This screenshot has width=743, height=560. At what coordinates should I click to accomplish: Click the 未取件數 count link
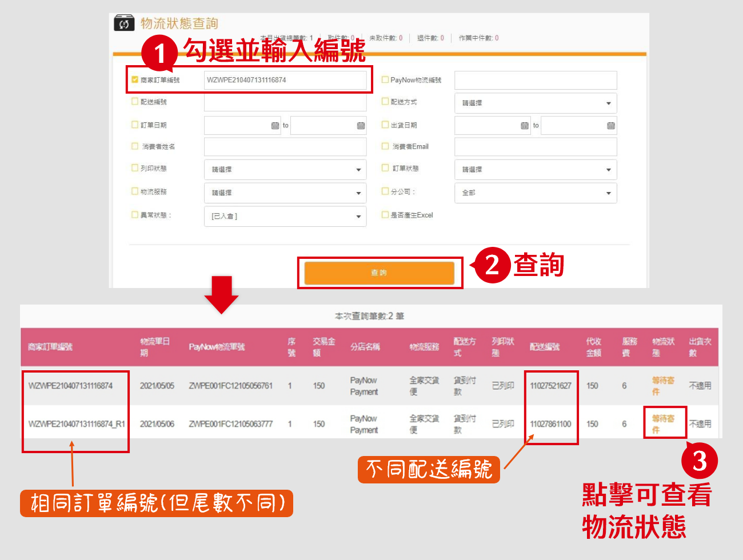tap(401, 38)
